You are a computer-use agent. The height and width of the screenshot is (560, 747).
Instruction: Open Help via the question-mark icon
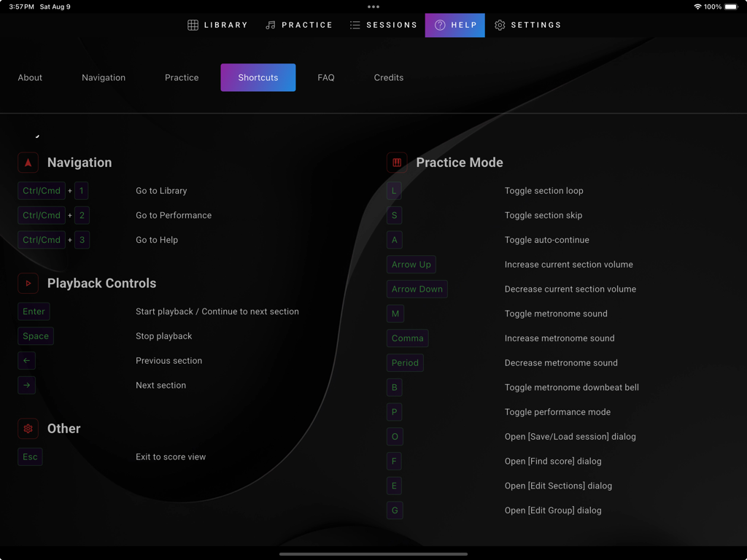coord(439,24)
